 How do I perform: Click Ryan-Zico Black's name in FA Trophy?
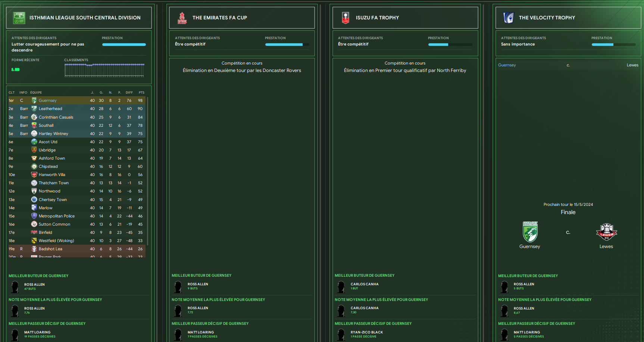(367, 332)
